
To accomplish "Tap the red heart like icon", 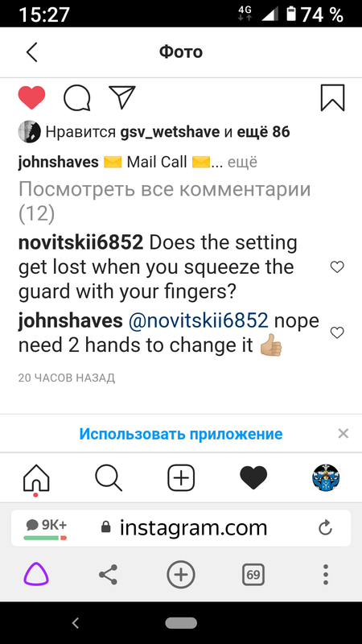I will pos(31,97).
